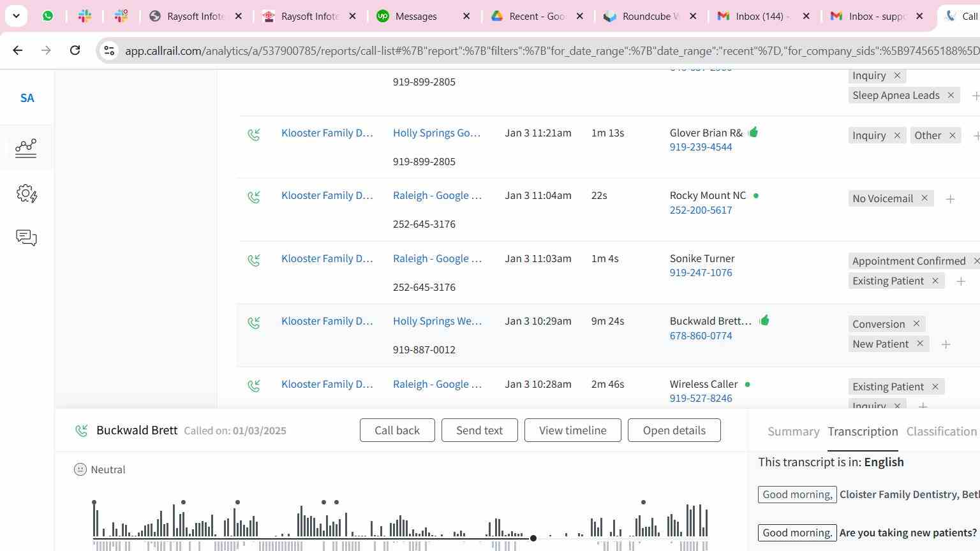Click the browser address bar URL
The height and width of the screenshot is (551, 980).
point(552,50)
